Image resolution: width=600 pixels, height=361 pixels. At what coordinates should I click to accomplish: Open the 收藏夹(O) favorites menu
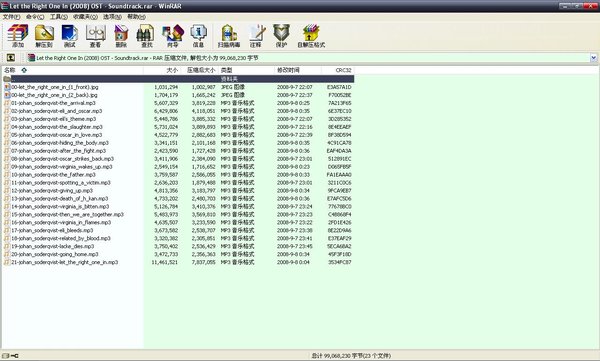pyautogui.click(x=85, y=17)
